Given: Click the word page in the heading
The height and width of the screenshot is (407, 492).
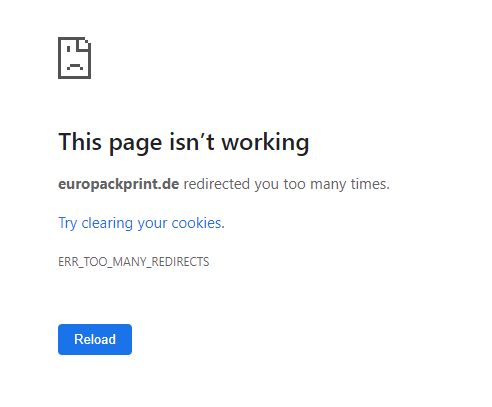Looking at the screenshot, I should click(x=137, y=143).
